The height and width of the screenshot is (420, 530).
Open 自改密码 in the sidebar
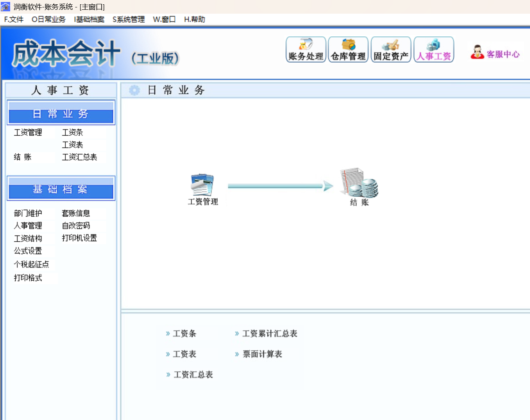[x=76, y=226]
